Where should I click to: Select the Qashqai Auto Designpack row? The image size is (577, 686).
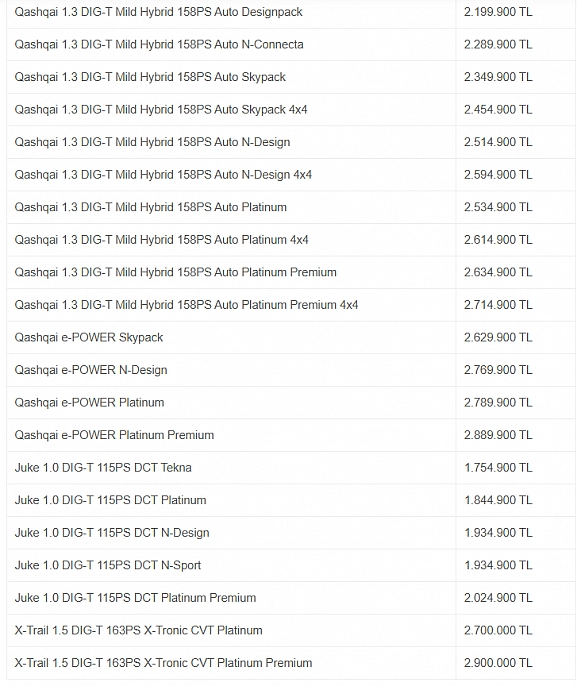point(291,12)
